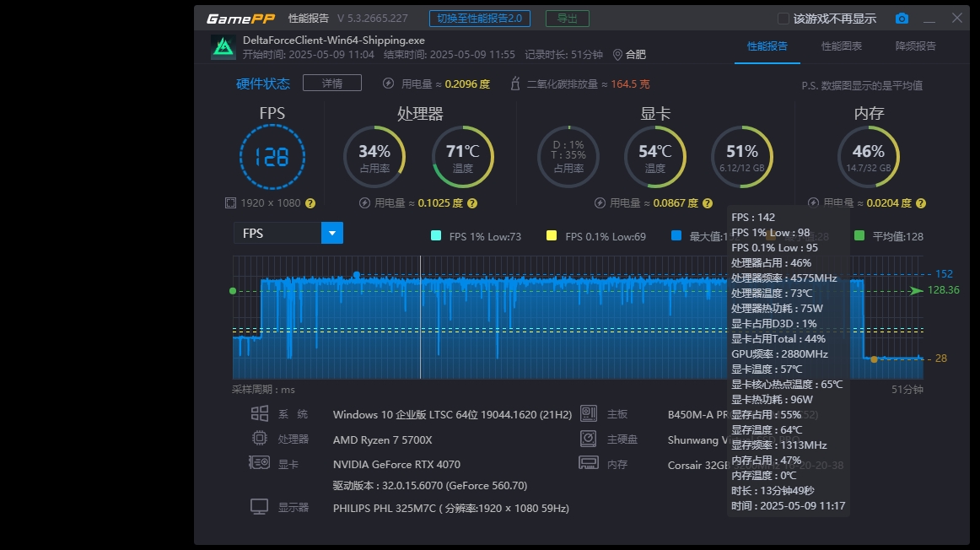Check the 该游戏不再显示 checkbox

tap(783, 19)
